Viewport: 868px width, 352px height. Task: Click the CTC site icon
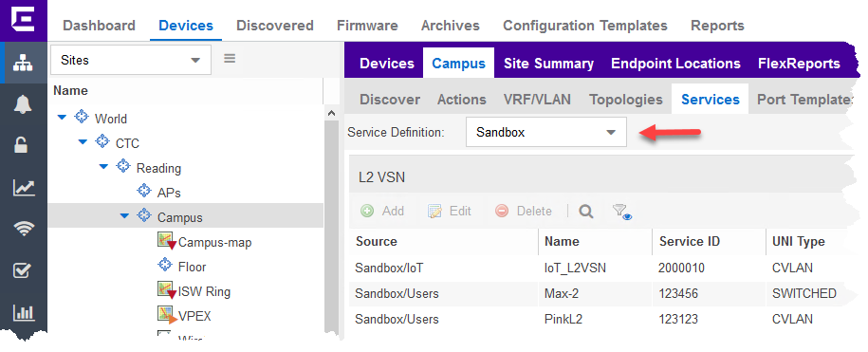coord(102,141)
